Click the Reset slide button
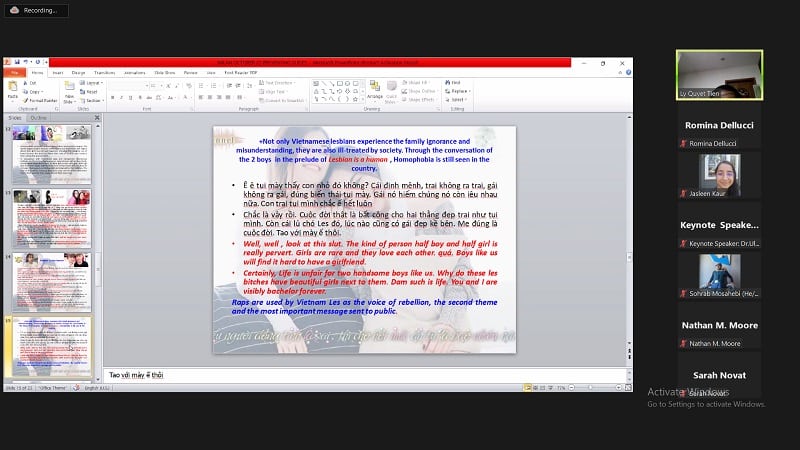The height and width of the screenshot is (450, 800). 92,91
